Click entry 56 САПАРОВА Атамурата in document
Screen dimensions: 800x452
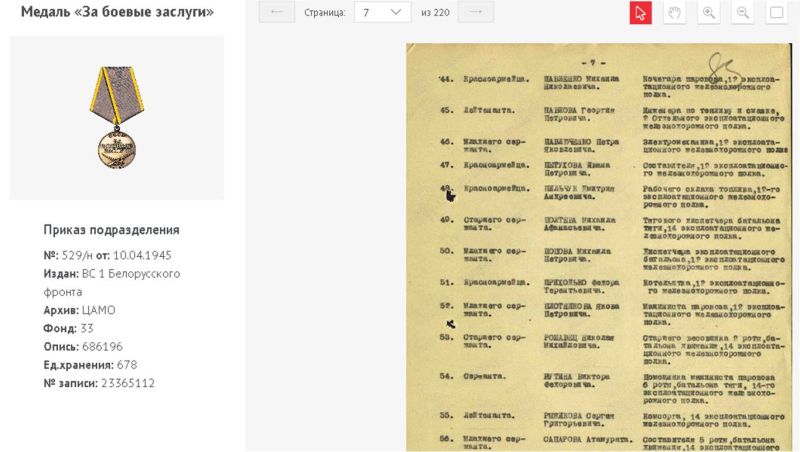click(x=588, y=439)
